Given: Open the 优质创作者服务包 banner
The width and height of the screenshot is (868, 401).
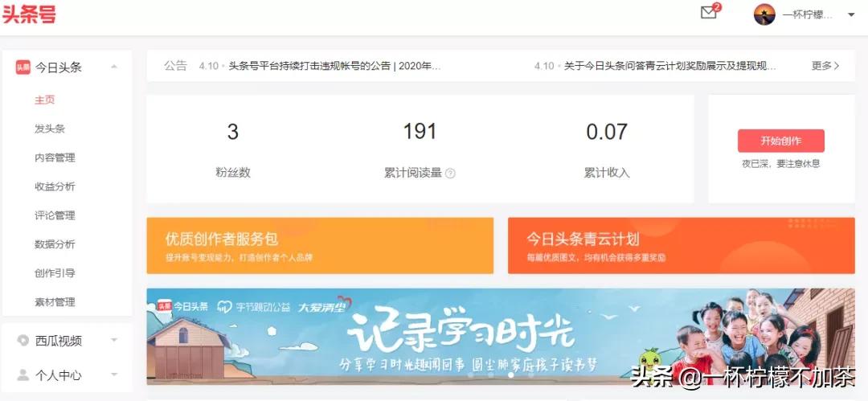Looking at the screenshot, I should click(x=320, y=245).
